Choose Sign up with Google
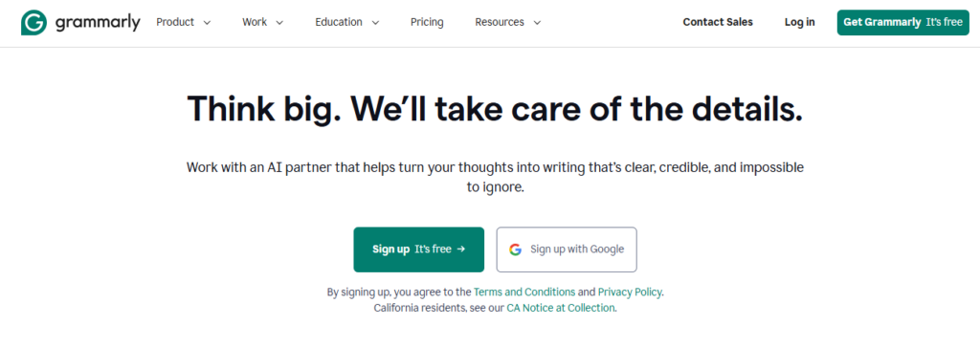The width and height of the screenshot is (980, 347). (567, 249)
